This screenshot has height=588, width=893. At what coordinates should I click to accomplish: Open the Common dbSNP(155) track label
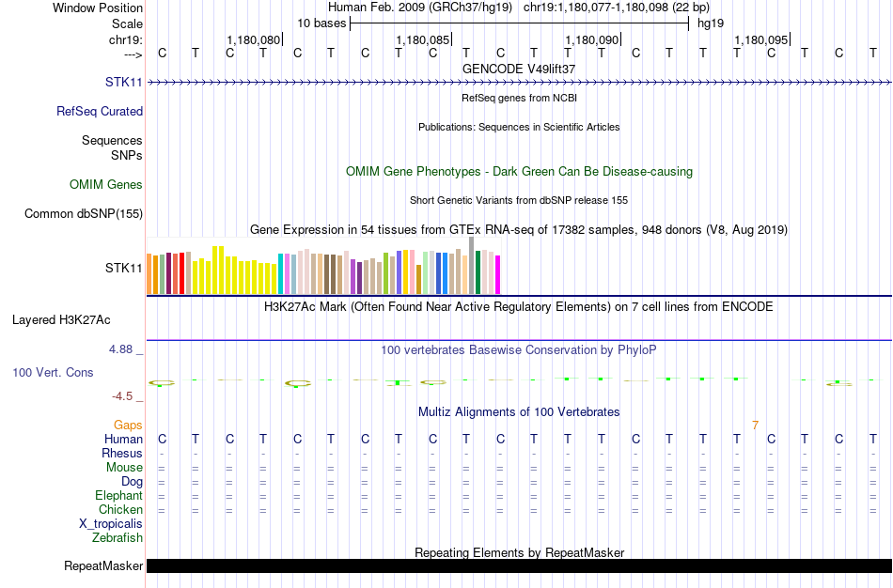83,213
